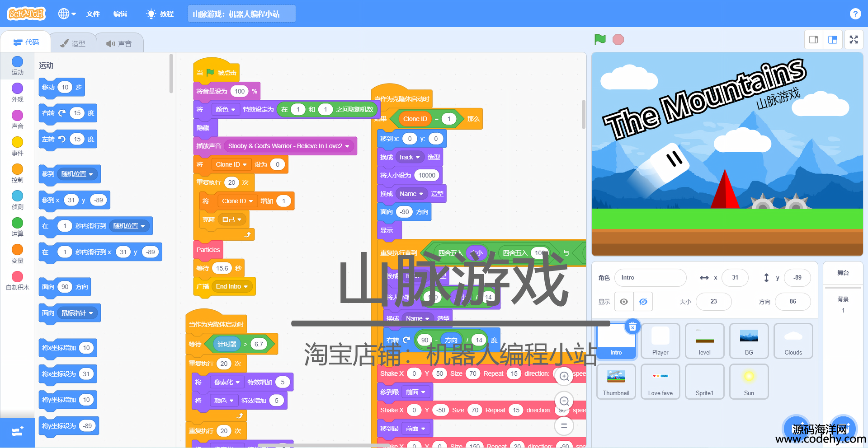Enter full screen stage mode
868x448 pixels.
pyautogui.click(x=854, y=40)
